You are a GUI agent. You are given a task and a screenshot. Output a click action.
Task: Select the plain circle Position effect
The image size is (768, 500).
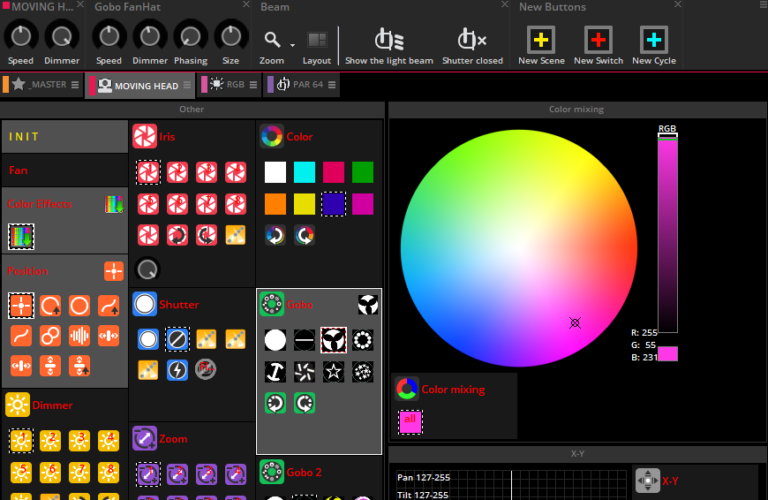click(x=79, y=306)
